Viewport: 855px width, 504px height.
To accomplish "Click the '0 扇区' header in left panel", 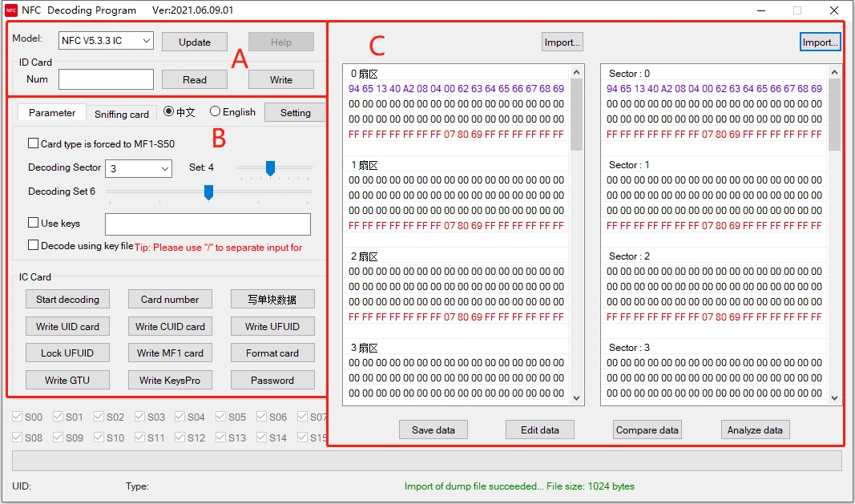I will (364, 74).
